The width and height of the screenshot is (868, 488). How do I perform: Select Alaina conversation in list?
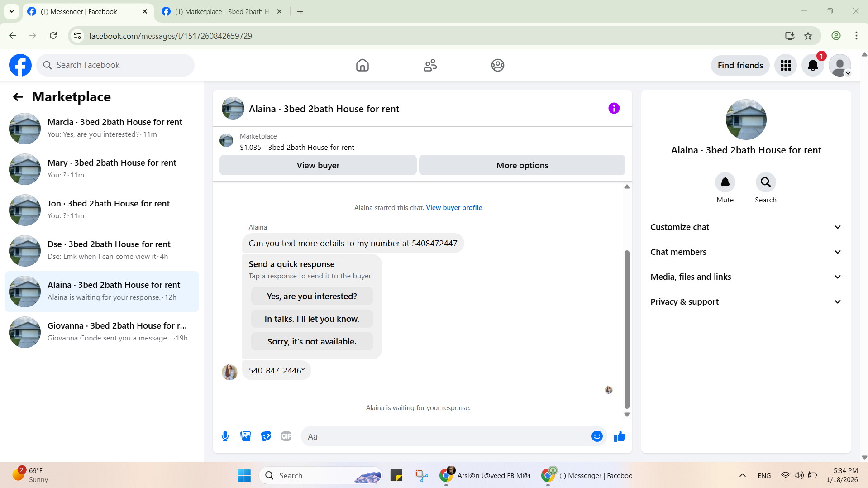pyautogui.click(x=102, y=291)
